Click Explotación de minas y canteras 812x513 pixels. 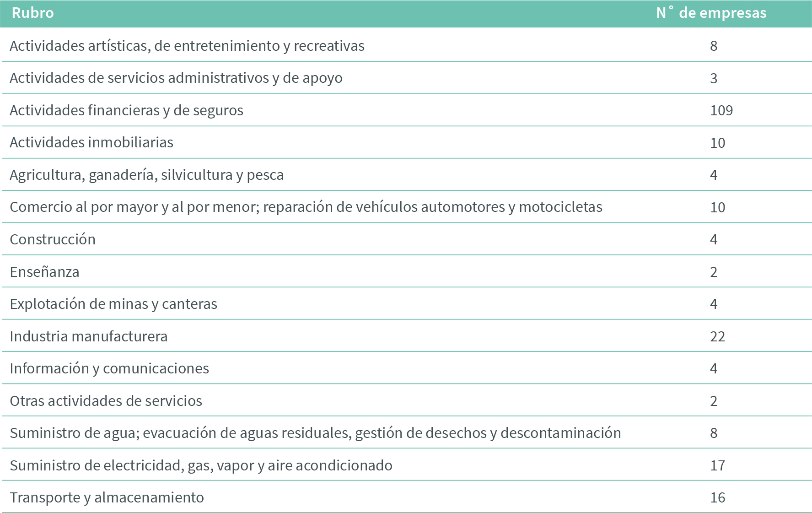pyautogui.click(x=113, y=304)
